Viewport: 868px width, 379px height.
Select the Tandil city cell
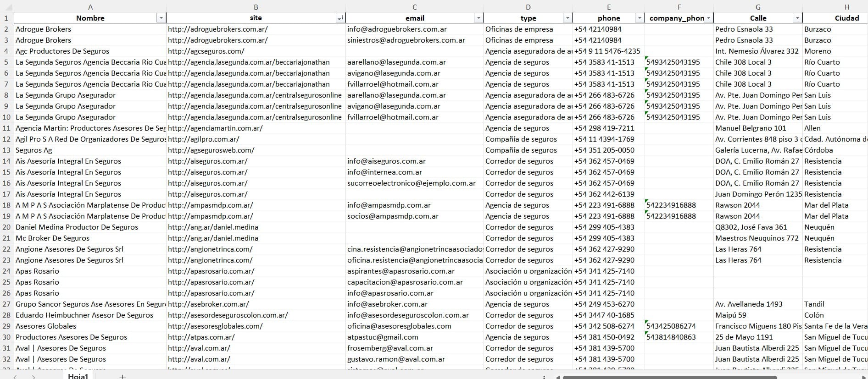(x=835, y=304)
